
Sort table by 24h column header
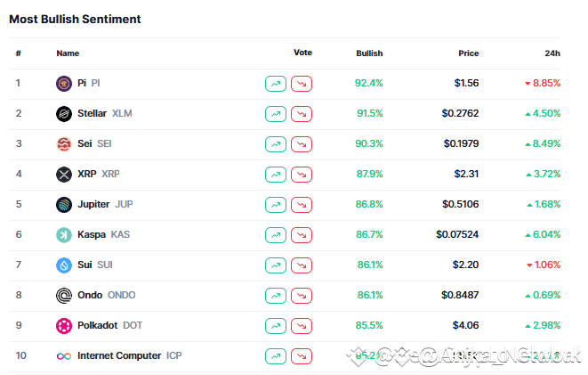click(x=552, y=53)
